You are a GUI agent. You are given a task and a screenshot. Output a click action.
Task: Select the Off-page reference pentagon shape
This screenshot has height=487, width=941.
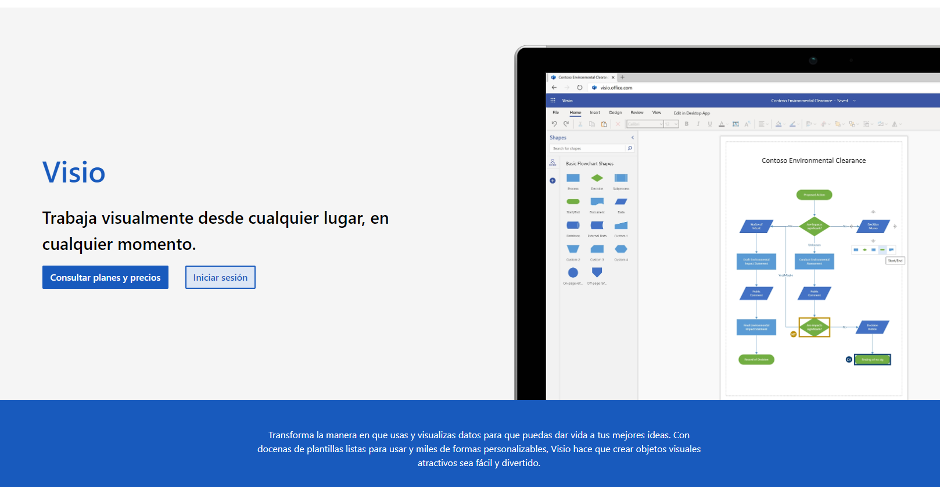597,272
